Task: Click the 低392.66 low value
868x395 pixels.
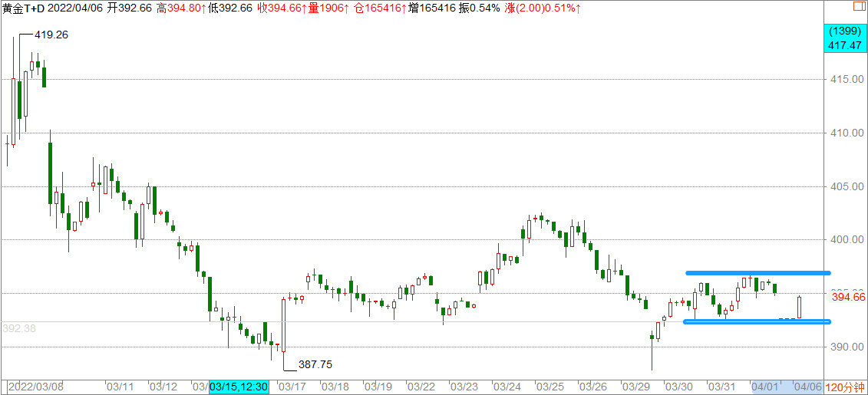Action: [x=230, y=8]
